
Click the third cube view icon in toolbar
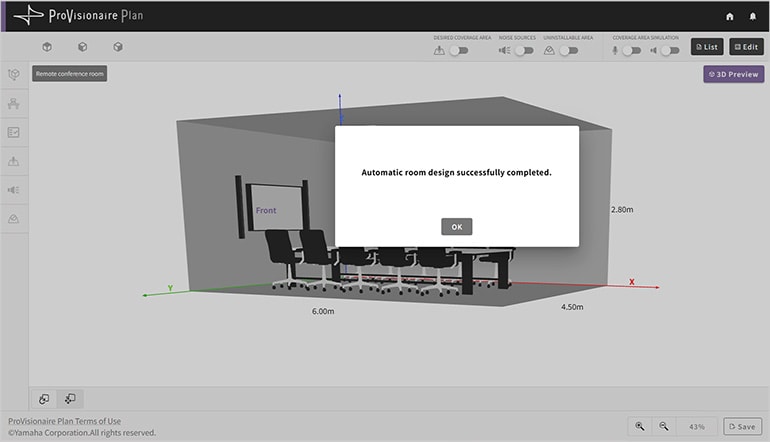tap(118, 47)
